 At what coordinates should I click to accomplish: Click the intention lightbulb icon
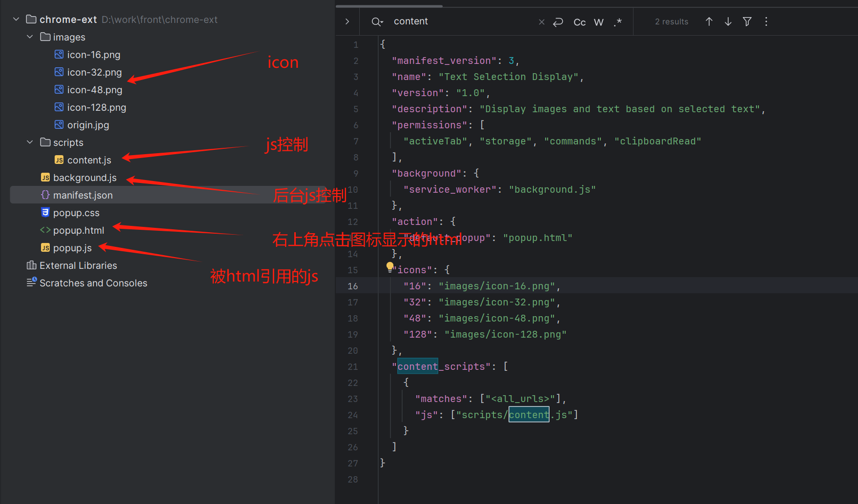click(390, 266)
